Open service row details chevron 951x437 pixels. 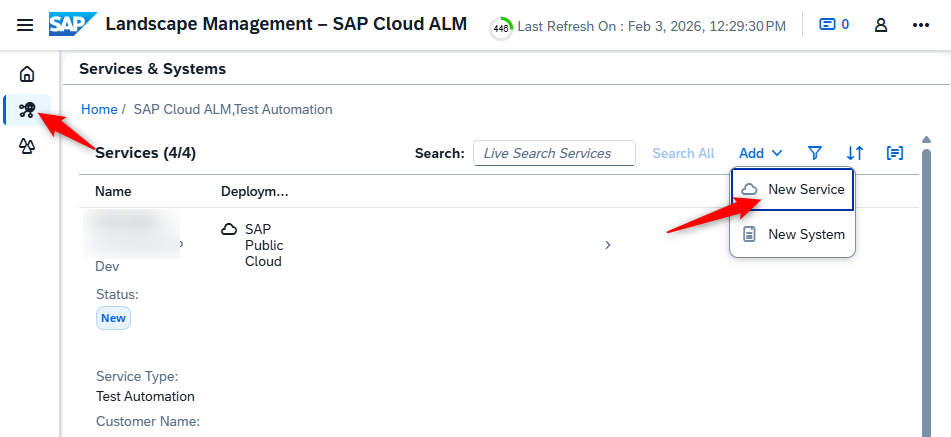coord(608,245)
